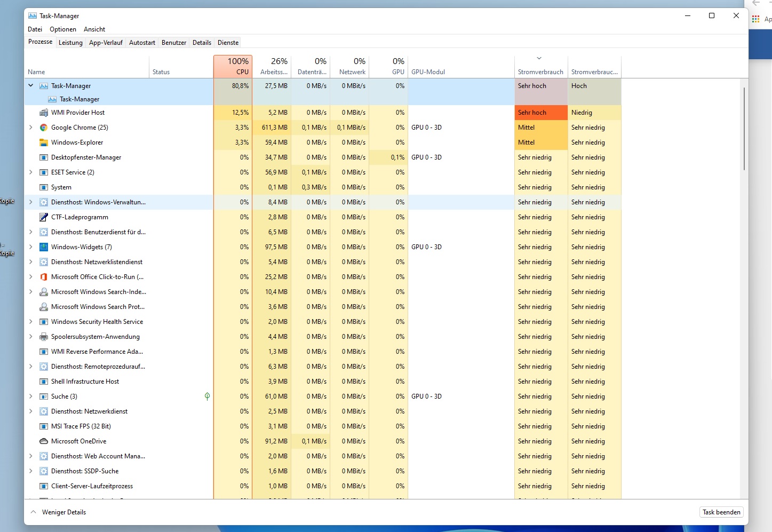
Task: Click the WMI Provider Host process icon
Action: pyautogui.click(x=44, y=113)
